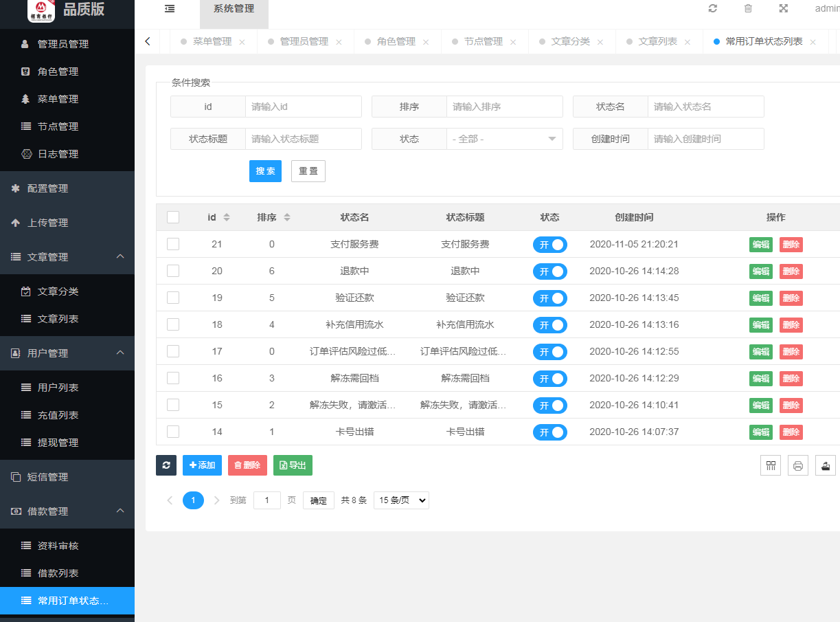Open 借款列表 in the sidebar
This screenshot has width=840, height=622.
point(58,573)
